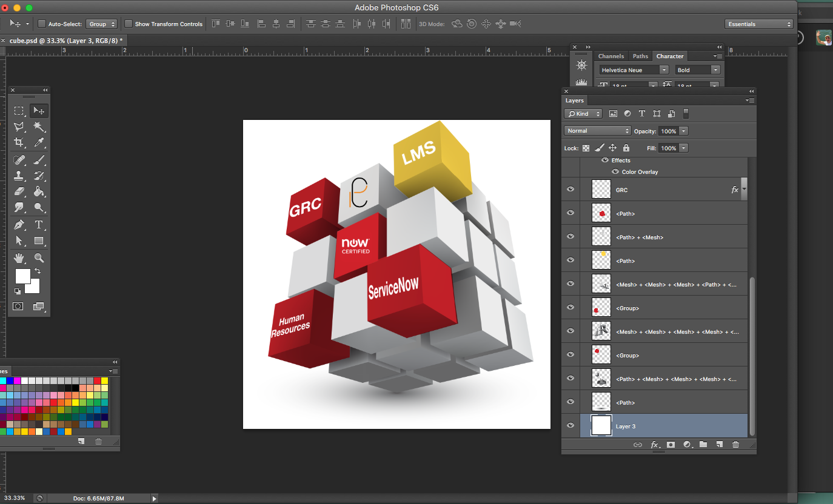Viewport: 833px width, 504px height.
Task: Select the Type tool in toolbox
Action: tap(39, 225)
